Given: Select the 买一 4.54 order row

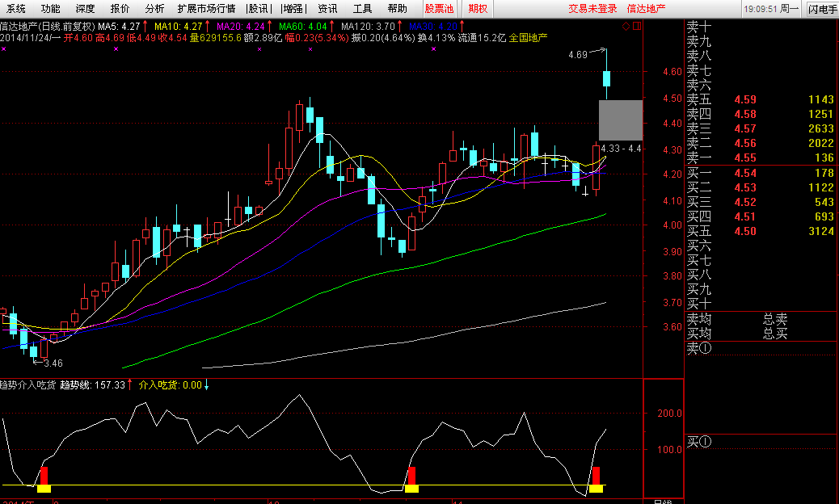Looking at the screenshot, I should point(761,173).
